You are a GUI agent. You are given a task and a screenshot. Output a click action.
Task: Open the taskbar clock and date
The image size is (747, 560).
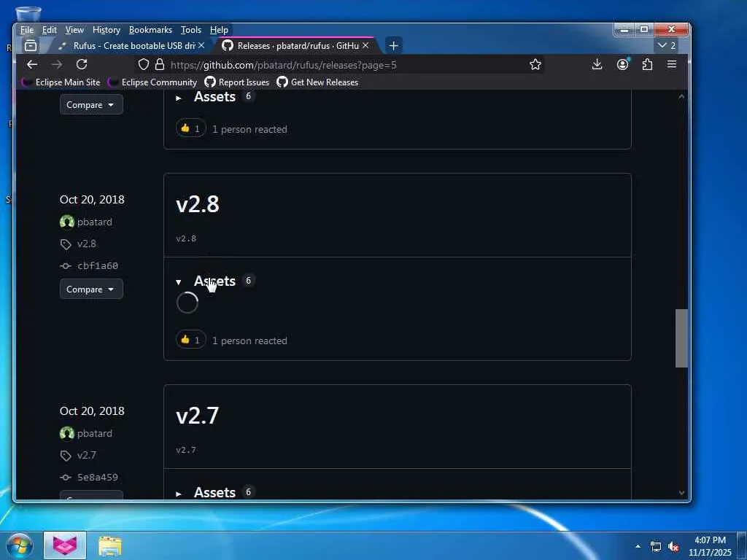[x=710, y=546]
